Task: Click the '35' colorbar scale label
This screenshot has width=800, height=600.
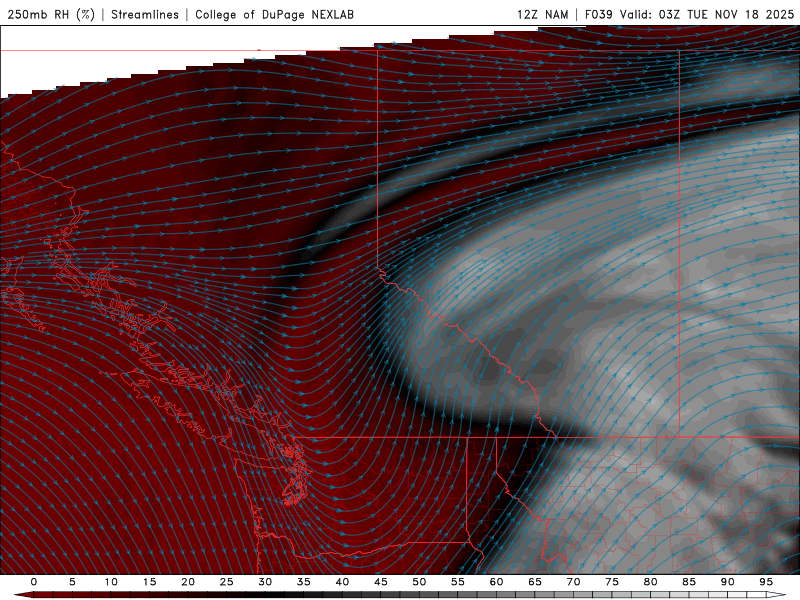Action: [304, 582]
